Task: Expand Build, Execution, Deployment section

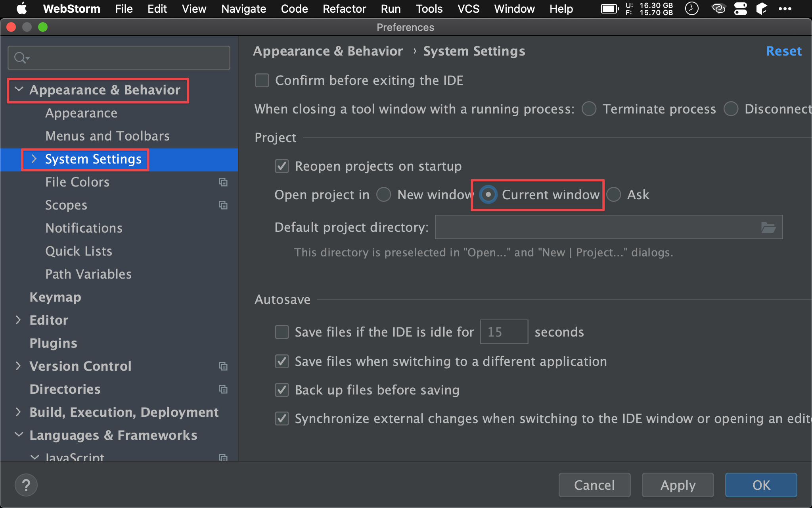Action: 18,412
